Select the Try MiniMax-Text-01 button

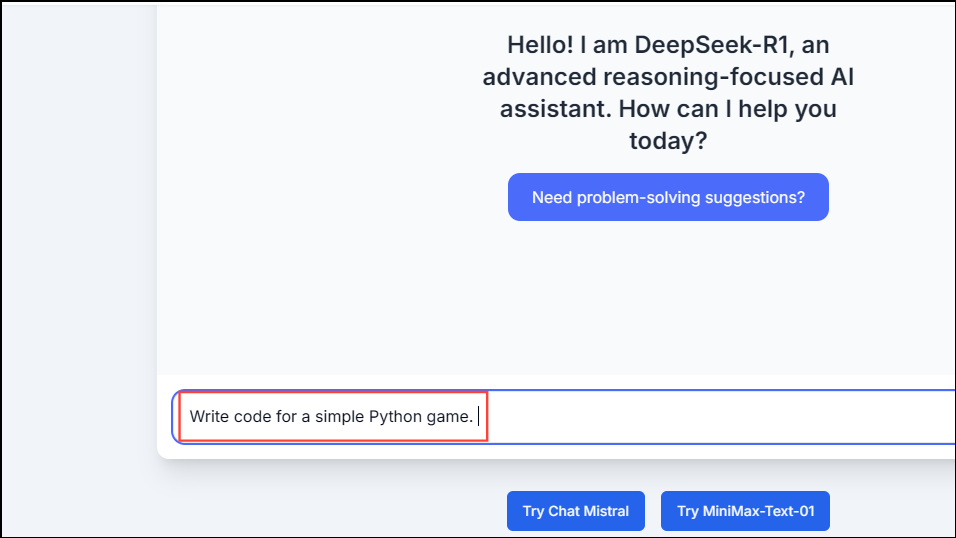pos(745,511)
